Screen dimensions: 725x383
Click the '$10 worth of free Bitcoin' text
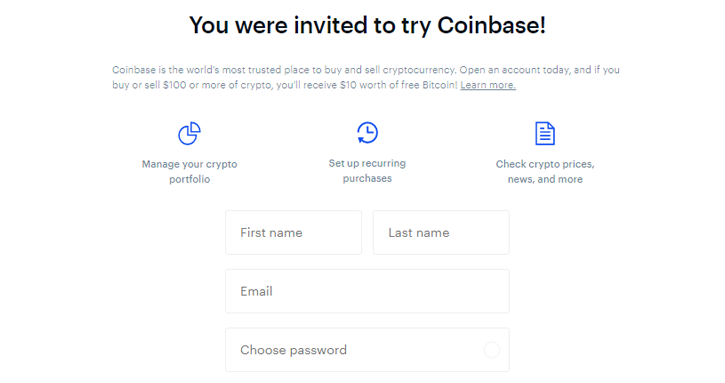pyautogui.click(x=399, y=85)
